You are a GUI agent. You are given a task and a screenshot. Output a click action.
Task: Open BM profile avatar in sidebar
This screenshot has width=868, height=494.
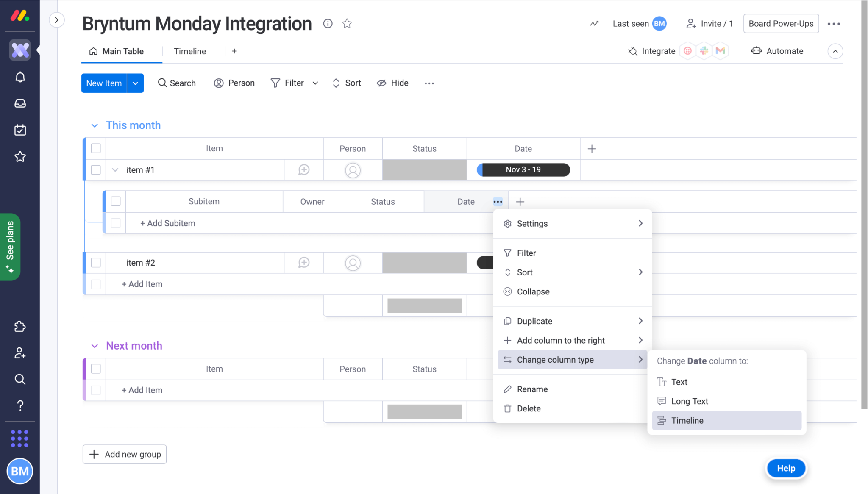(x=20, y=471)
